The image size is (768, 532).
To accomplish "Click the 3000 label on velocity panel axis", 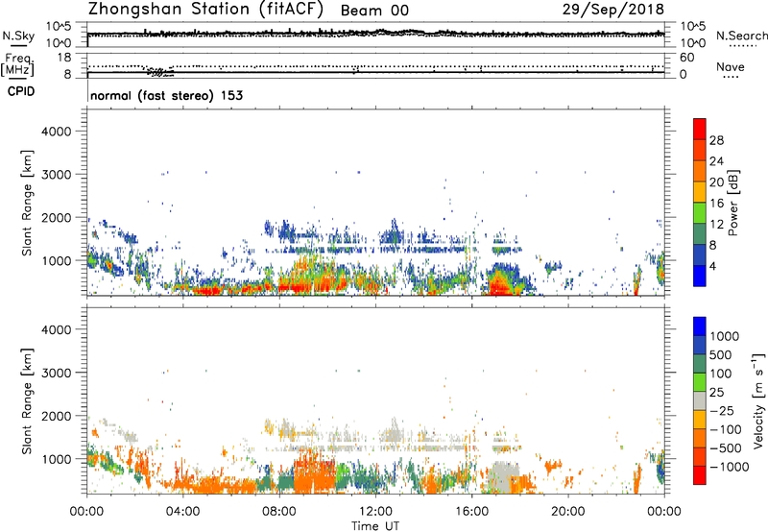I will point(56,373).
